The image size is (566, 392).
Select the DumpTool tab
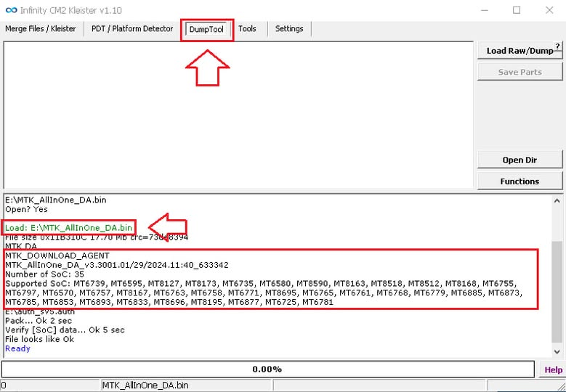click(206, 30)
